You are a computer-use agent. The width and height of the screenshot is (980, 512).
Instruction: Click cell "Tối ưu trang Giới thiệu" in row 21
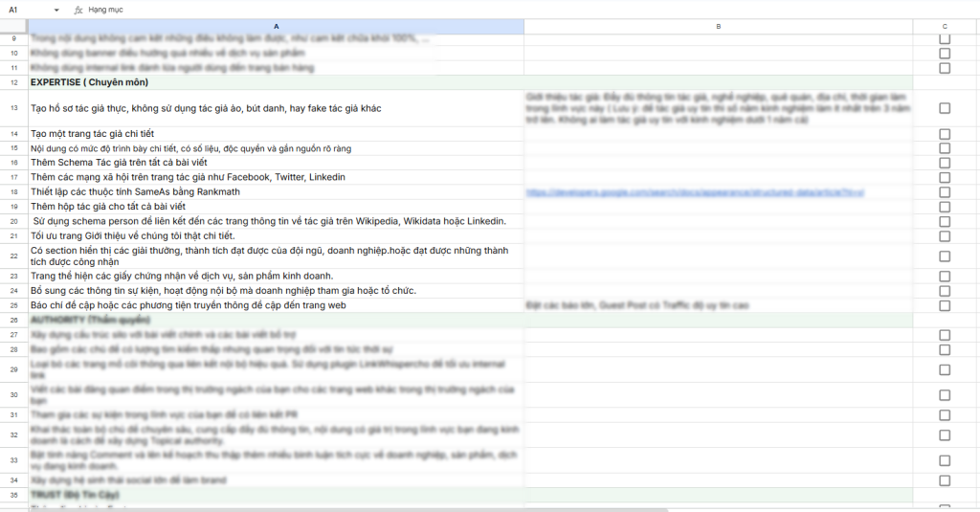tap(276, 235)
